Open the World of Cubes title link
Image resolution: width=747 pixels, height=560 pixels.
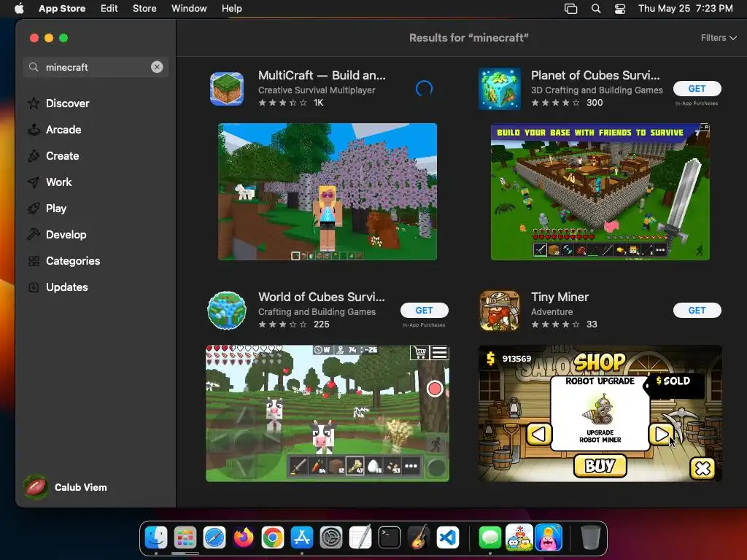pos(322,297)
